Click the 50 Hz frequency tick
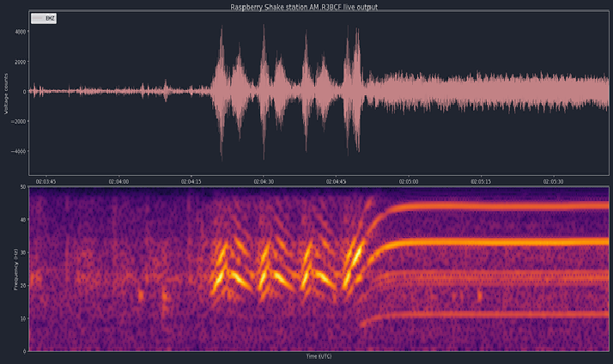This screenshot has height=364, width=613. (23, 187)
